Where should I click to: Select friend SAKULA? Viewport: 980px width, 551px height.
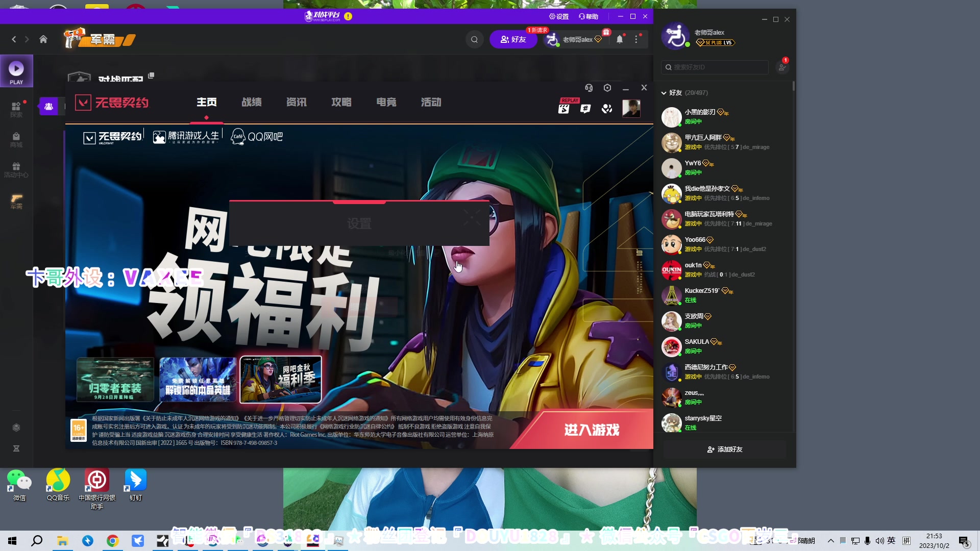pos(725,346)
